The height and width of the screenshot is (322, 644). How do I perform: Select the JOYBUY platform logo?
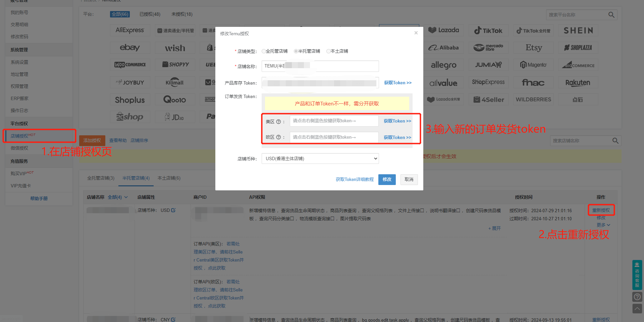pyautogui.click(x=130, y=82)
